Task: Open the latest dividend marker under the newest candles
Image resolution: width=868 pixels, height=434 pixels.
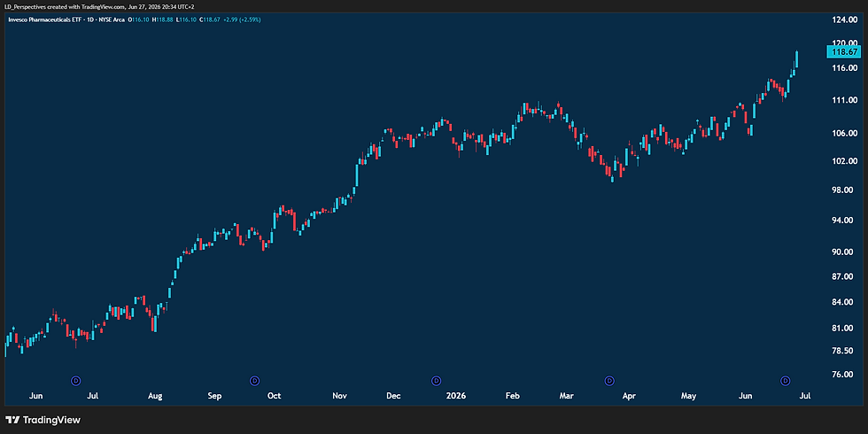Action: (x=785, y=380)
